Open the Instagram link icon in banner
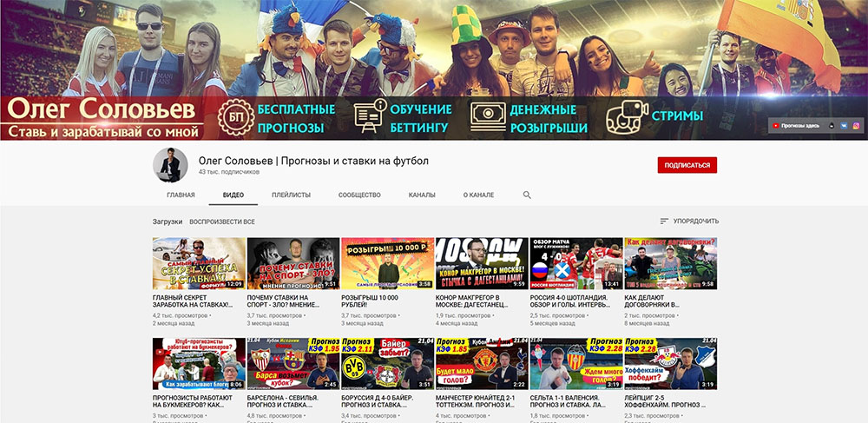The height and width of the screenshot is (423, 868). 856,126
